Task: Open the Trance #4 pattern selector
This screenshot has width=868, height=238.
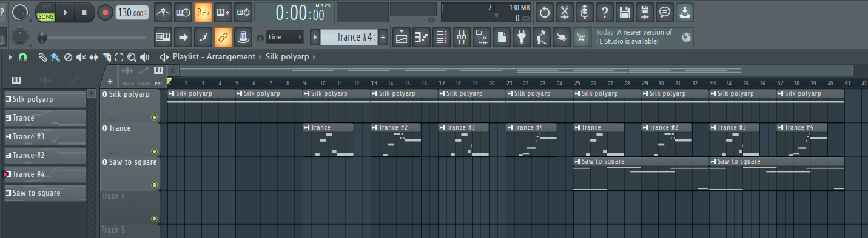Action: pos(349,38)
